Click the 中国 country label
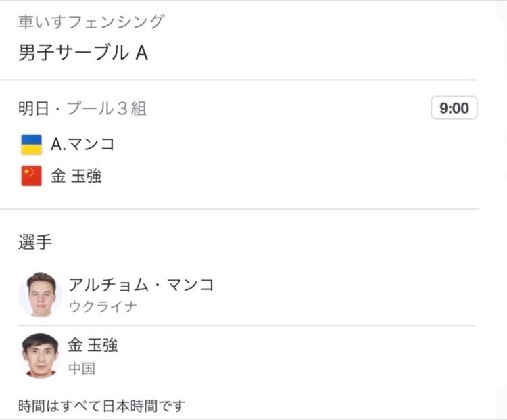The width and height of the screenshot is (507, 420). click(81, 369)
